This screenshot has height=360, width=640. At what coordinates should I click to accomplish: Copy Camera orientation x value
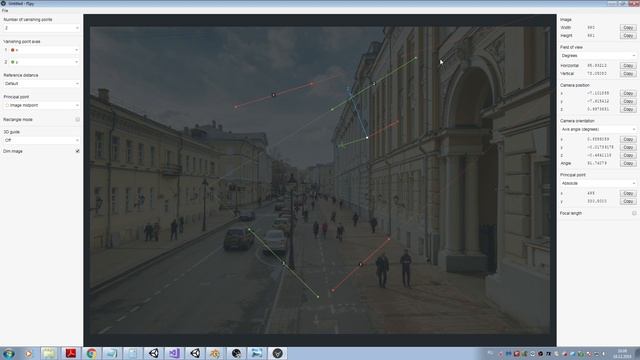pyautogui.click(x=628, y=140)
